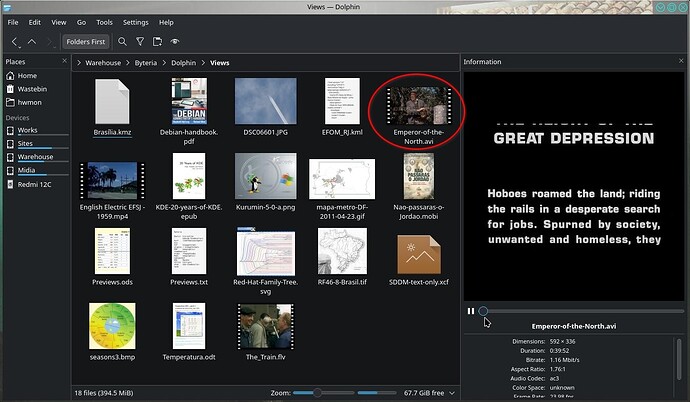Toggle hidden files with the eye icon
Viewport: 690px width, 402px height.
click(175, 41)
